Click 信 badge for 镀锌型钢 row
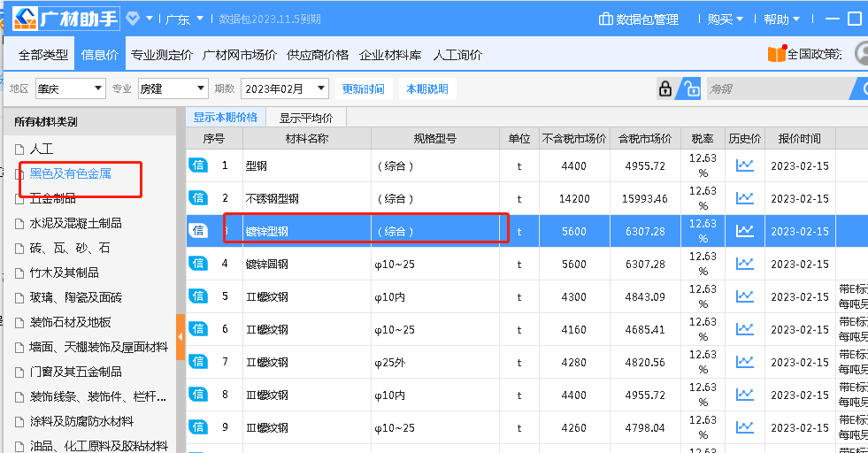The height and width of the screenshot is (453, 868). coord(198,230)
